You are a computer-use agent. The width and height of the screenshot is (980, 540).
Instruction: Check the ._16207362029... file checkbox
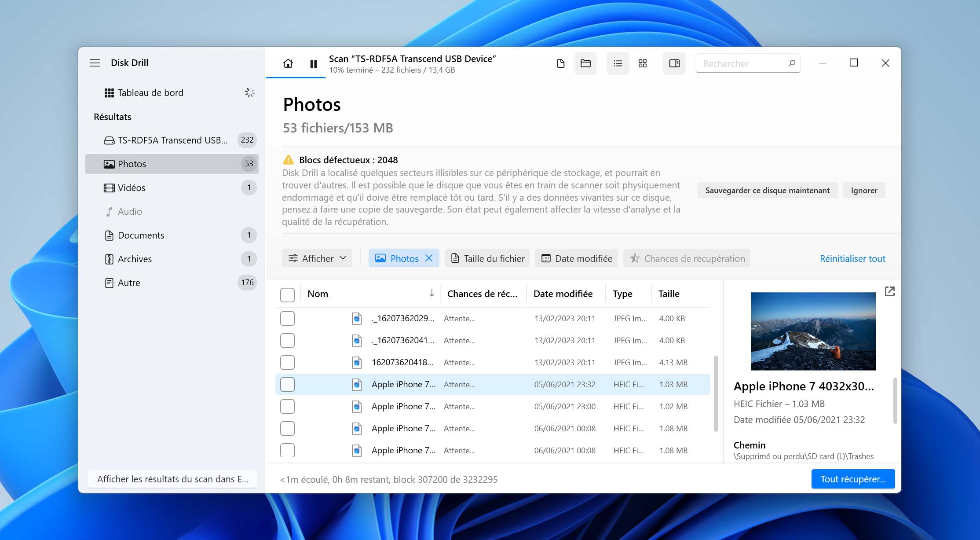[x=287, y=318]
